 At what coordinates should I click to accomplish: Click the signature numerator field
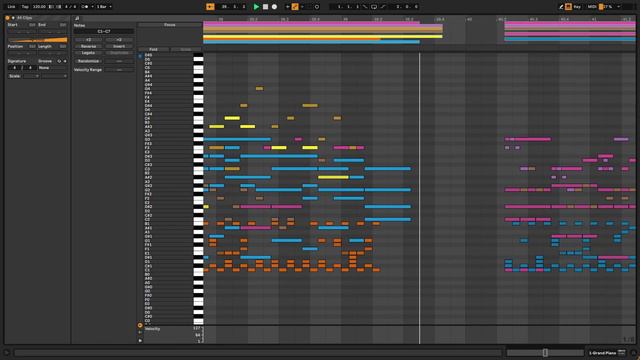tap(15, 68)
